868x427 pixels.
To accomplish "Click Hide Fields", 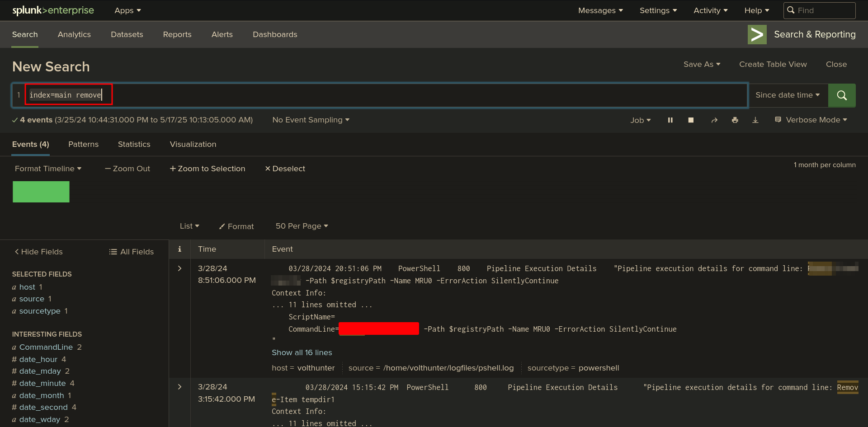I will click(39, 252).
